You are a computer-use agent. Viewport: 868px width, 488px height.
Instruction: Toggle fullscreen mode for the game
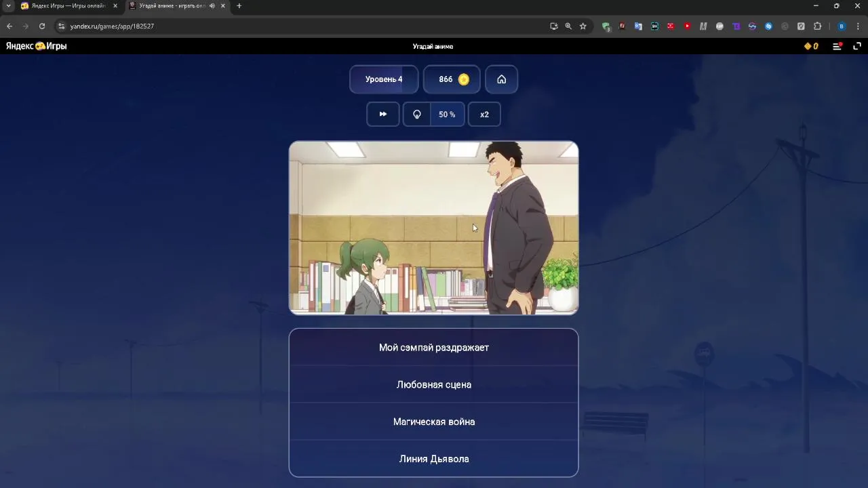pos(857,46)
